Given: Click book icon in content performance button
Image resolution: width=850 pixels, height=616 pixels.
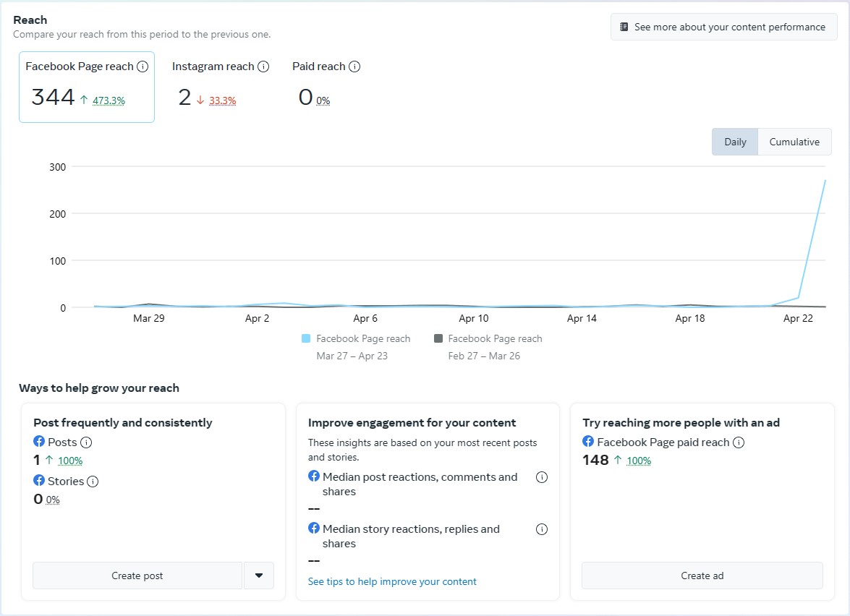Looking at the screenshot, I should pos(624,27).
